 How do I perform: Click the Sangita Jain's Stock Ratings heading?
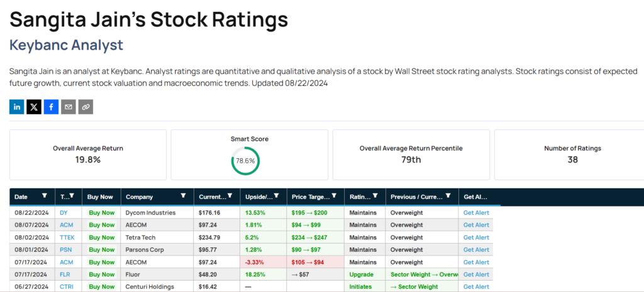(148, 19)
